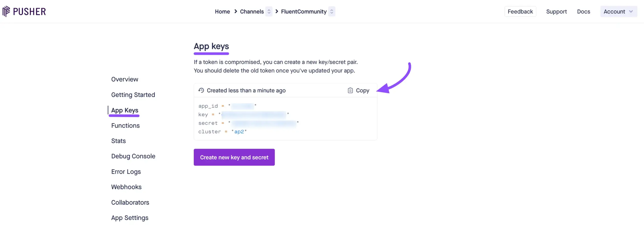
Task: Show the Error Logs page
Action: pyautogui.click(x=126, y=172)
